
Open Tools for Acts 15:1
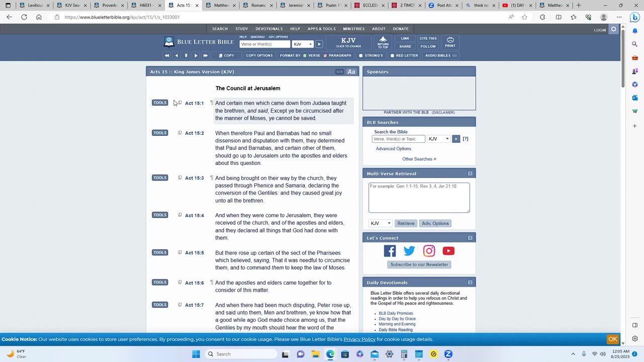160,103
